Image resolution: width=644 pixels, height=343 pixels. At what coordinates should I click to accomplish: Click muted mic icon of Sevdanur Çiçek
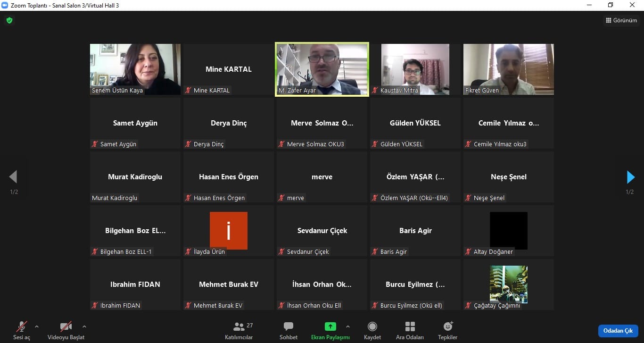(281, 251)
